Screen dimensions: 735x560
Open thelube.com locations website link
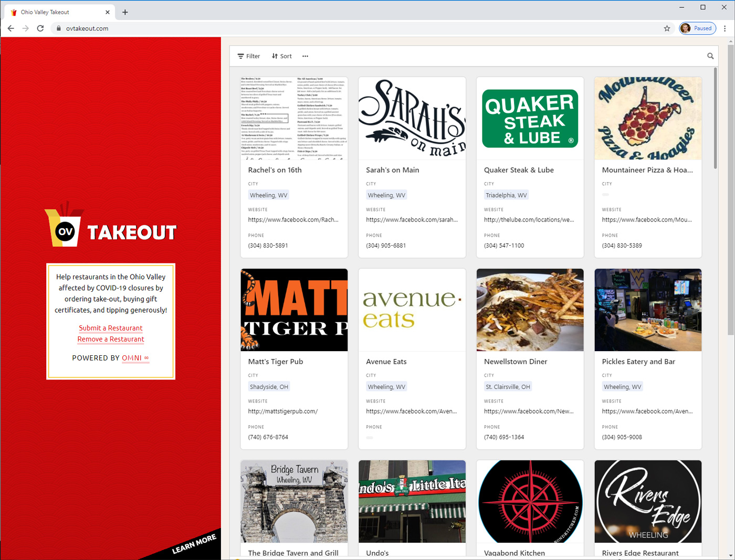pyautogui.click(x=529, y=220)
